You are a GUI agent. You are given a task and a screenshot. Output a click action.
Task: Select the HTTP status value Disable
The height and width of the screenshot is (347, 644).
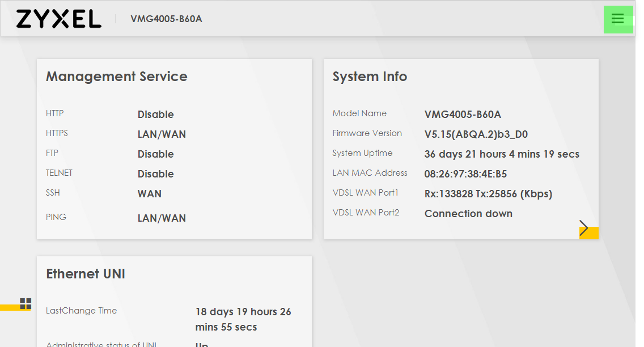click(x=156, y=115)
